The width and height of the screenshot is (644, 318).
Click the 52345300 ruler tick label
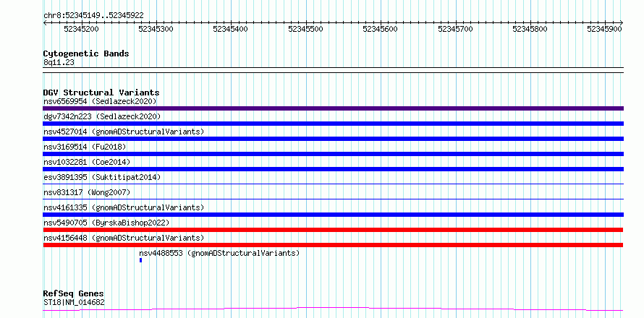[156, 29]
